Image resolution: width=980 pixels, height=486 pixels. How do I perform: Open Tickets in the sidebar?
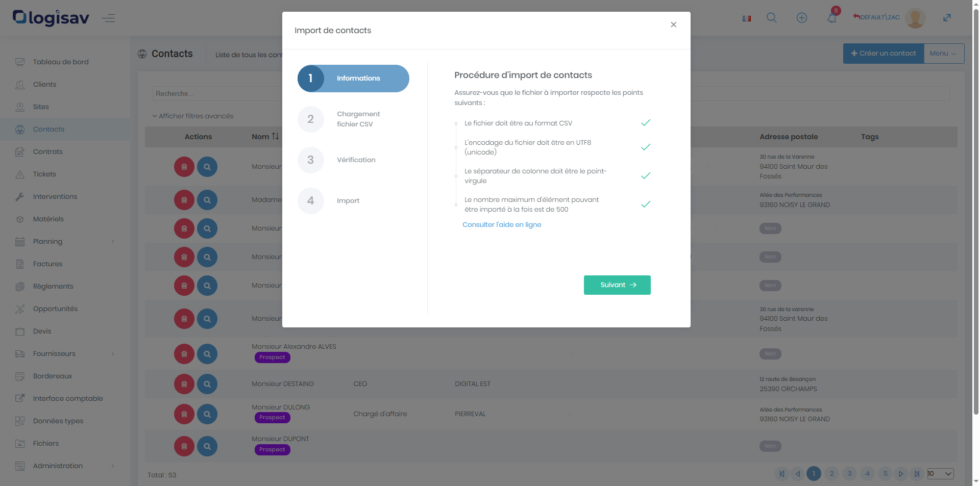44,174
